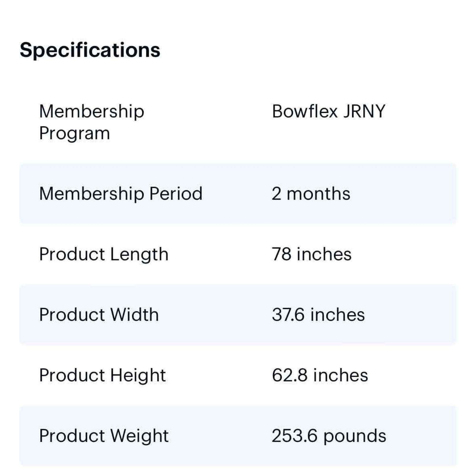The image size is (476, 475).
Task: Select the Product Height label
Action: 103,376
